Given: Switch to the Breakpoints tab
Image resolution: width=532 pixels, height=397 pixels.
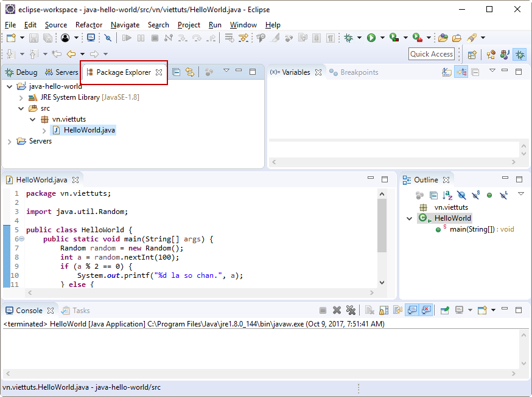Looking at the screenshot, I should [x=354, y=72].
